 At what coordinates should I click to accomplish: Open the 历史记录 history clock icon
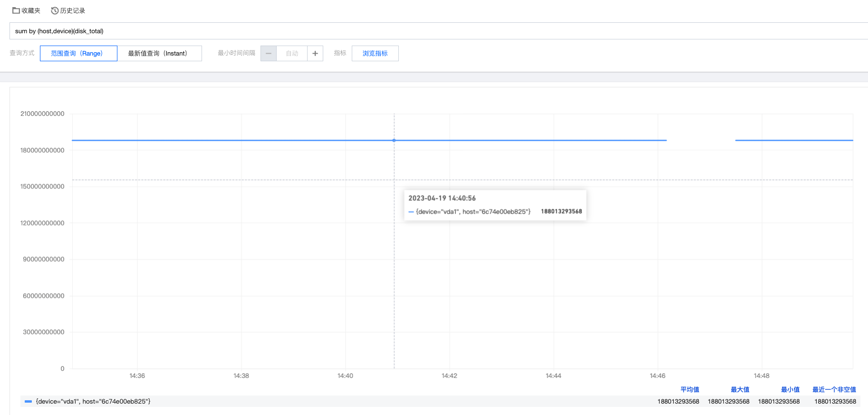click(x=55, y=10)
